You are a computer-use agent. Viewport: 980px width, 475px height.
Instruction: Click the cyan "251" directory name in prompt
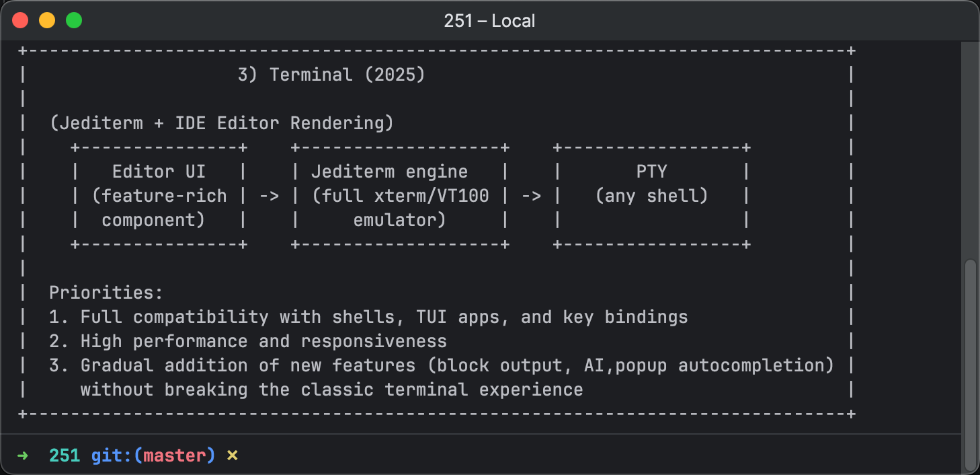tap(65, 455)
